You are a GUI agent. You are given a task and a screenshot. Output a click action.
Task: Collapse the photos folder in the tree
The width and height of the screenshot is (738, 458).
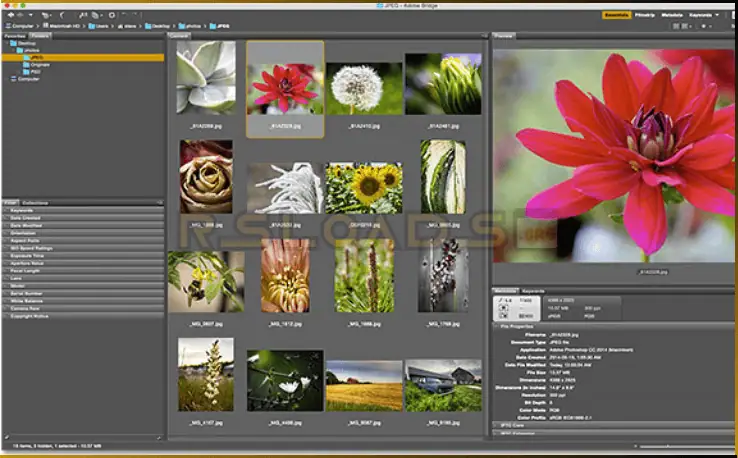tap(13, 50)
